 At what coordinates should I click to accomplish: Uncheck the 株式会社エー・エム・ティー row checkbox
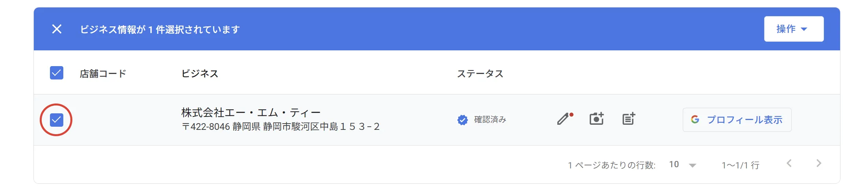tap(57, 120)
